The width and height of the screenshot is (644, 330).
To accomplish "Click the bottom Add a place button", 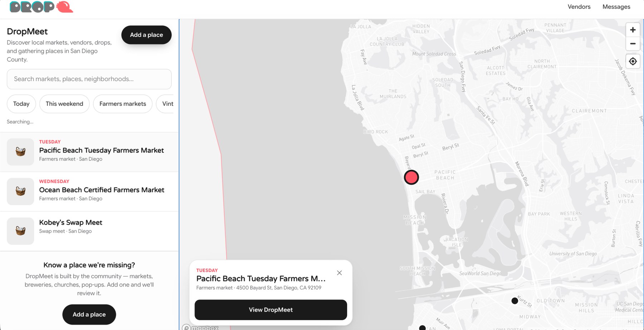I will pyautogui.click(x=89, y=314).
